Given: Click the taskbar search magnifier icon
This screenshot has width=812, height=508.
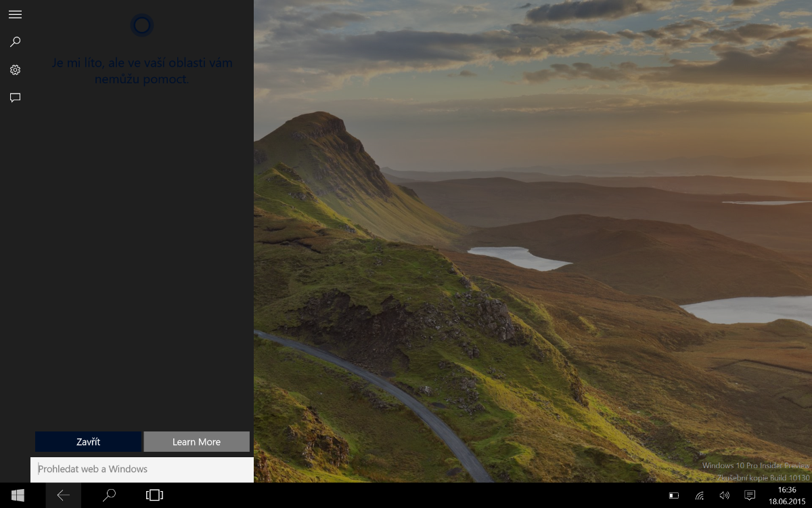Looking at the screenshot, I should [x=109, y=495].
